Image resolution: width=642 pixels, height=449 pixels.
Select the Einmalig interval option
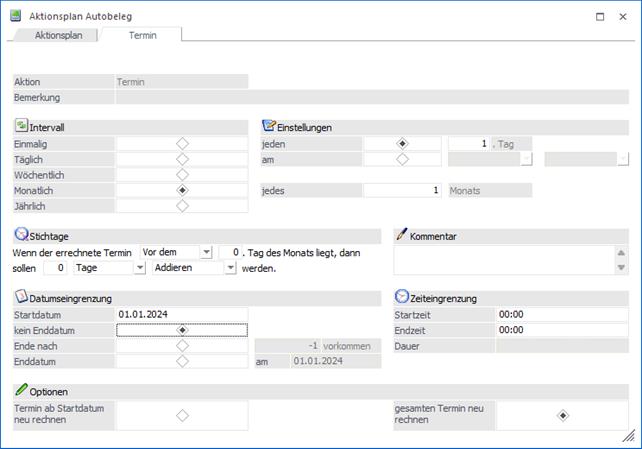pos(182,144)
